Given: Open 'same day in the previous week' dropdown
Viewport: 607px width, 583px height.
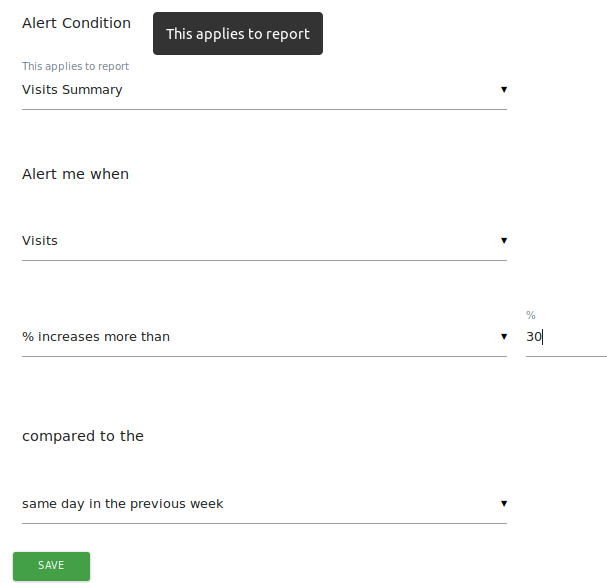Looking at the screenshot, I should click(x=260, y=504).
